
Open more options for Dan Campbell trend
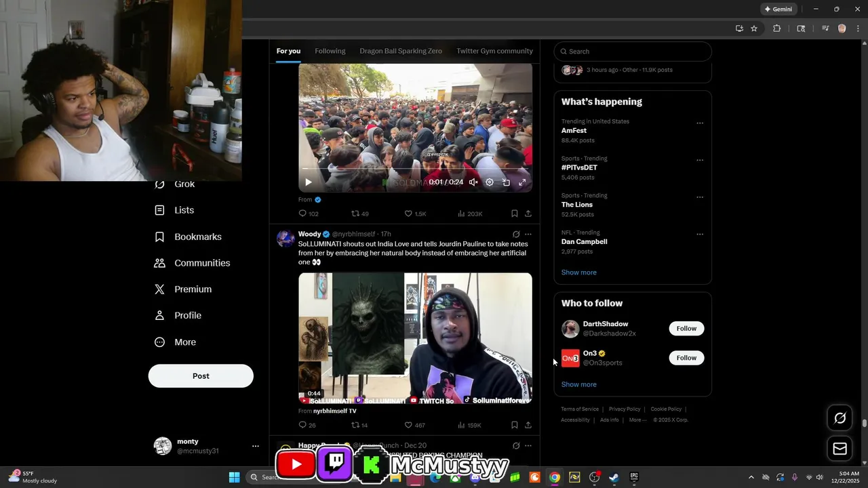pyautogui.click(x=700, y=235)
